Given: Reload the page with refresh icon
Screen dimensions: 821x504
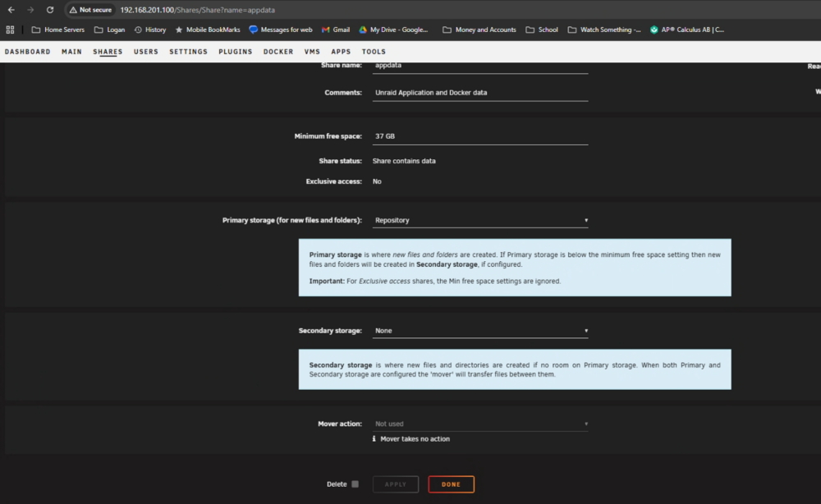Looking at the screenshot, I should [50, 10].
